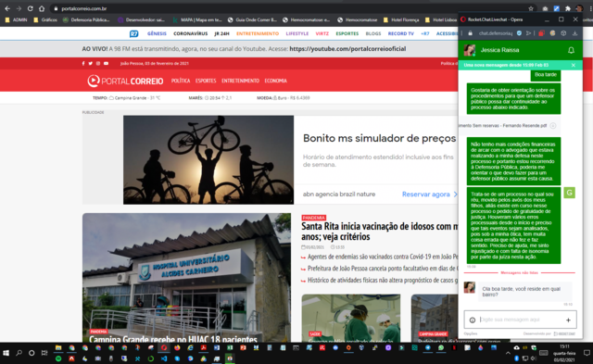Click the Opera send-to-flow arrow icon
Image resolution: width=593 pixels, height=364 pixels.
coord(529,33)
